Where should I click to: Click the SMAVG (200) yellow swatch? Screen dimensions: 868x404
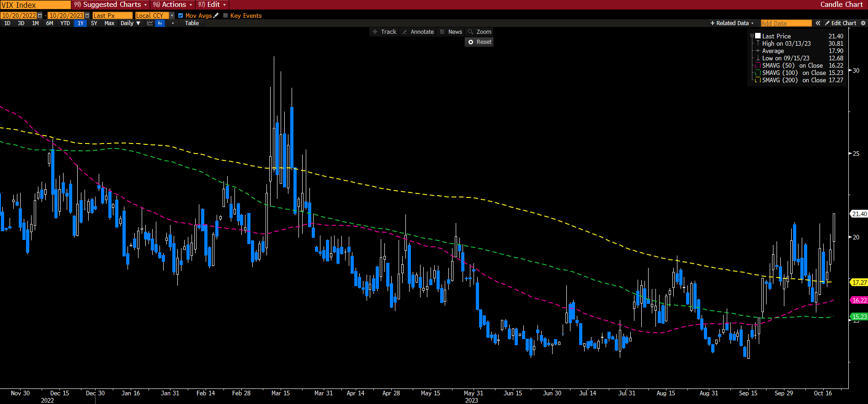[758, 80]
